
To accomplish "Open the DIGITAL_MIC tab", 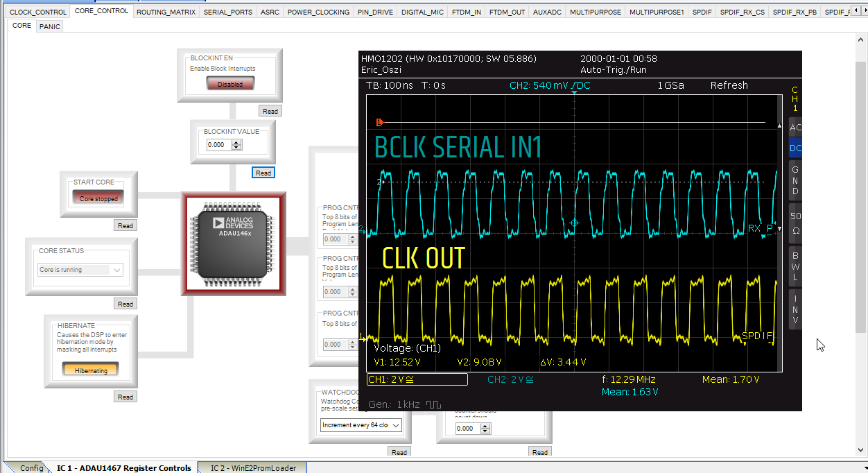I will [423, 12].
